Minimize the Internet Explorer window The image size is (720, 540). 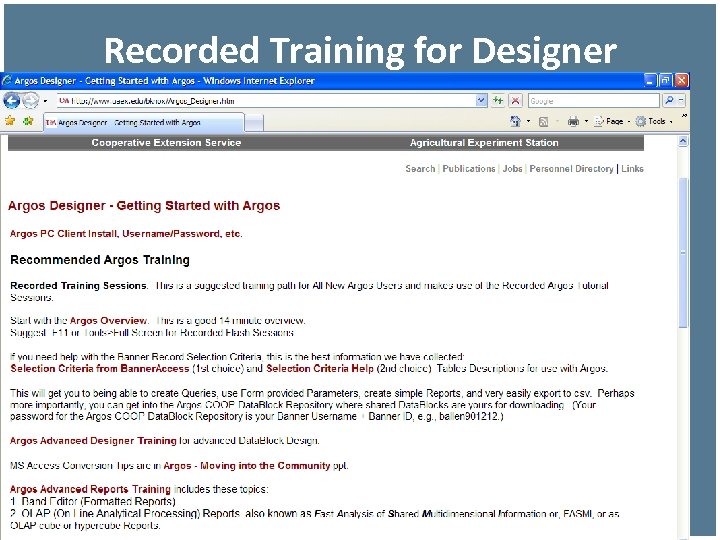649,81
